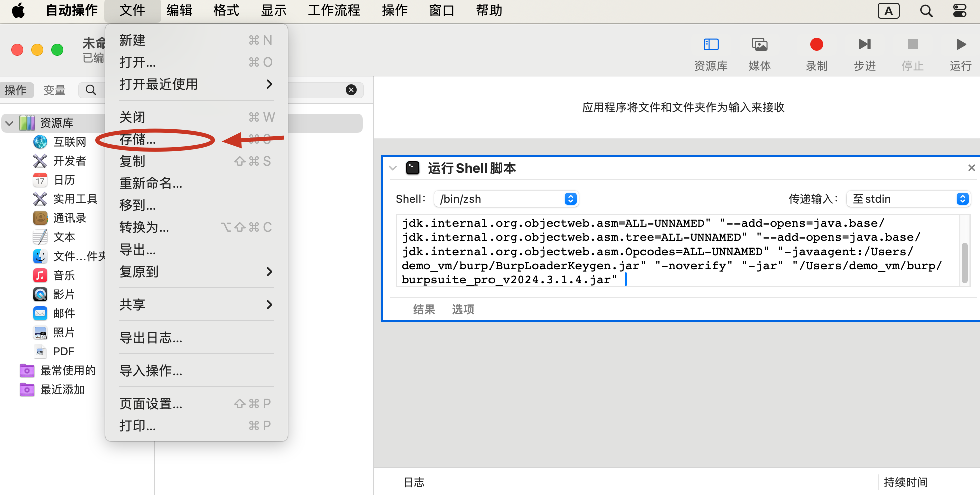Select the 日历 calendar category
Image resolution: width=980 pixels, height=495 pixels.
coord(54,180)
